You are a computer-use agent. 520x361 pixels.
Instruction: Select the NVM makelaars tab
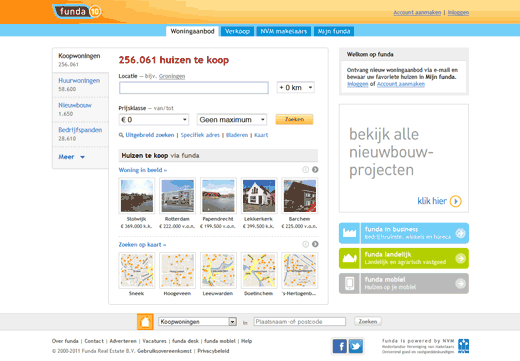click(x=284, y=31)
